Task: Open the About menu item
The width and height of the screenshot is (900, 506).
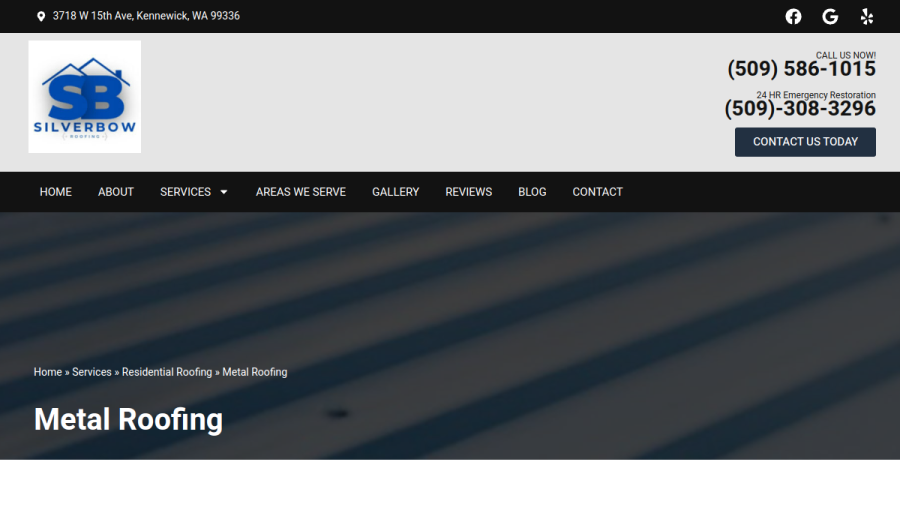Action: point(116,192)
